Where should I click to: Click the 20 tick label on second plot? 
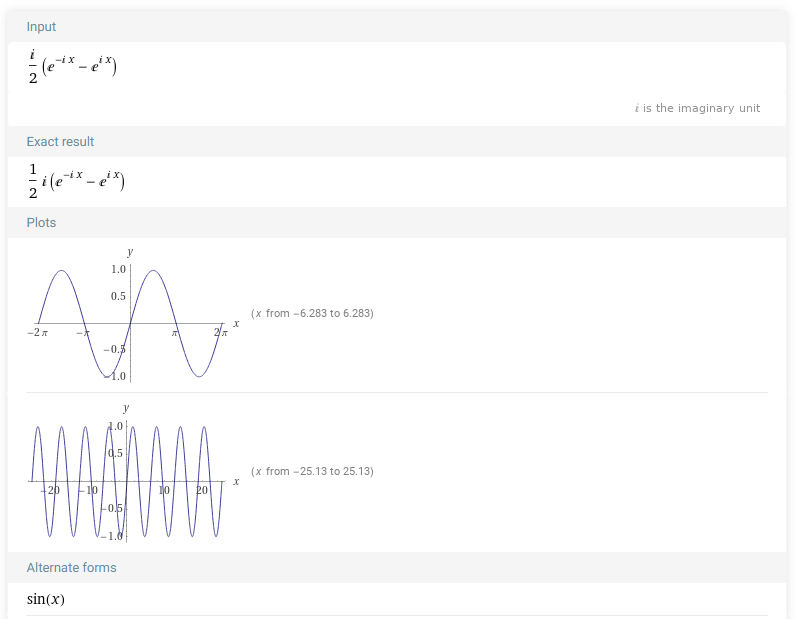coord(202,490)
